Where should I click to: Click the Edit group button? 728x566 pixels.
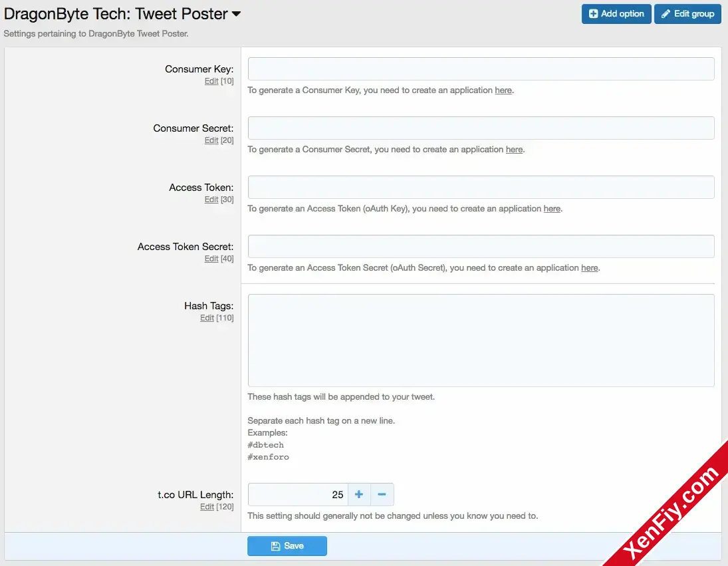pos(687,14)
